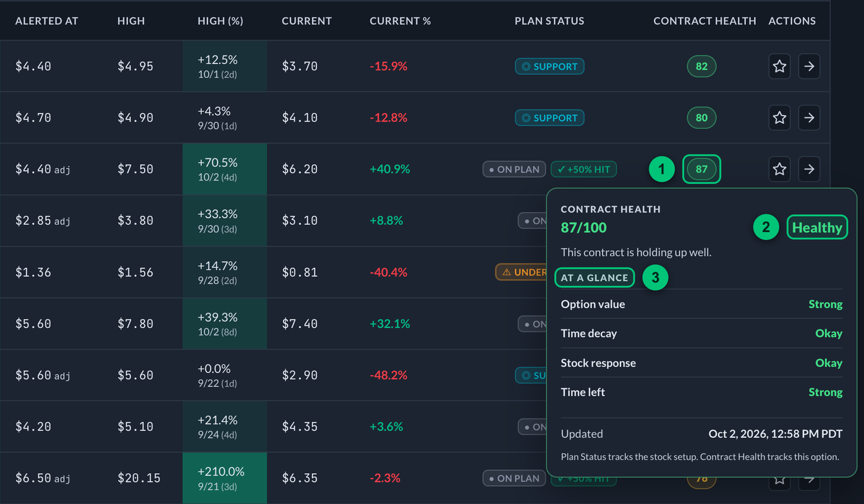Click the Healthy status label in the popup
Screen dimensions: 864x504
tap(817, 227)
